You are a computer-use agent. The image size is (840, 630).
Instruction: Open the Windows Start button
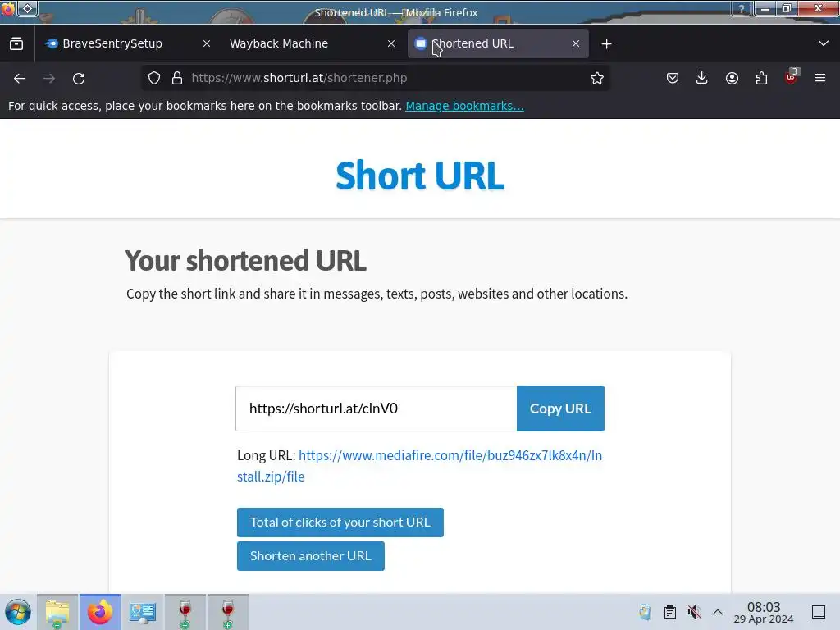18,612
